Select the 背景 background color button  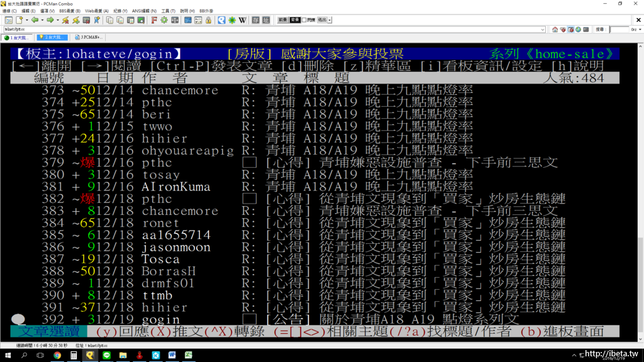[295, 20]
